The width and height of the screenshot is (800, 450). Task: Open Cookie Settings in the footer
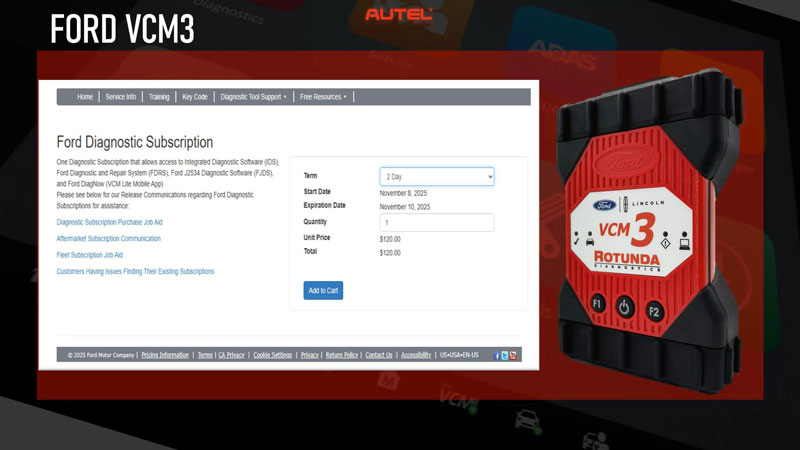click(273, 355)
